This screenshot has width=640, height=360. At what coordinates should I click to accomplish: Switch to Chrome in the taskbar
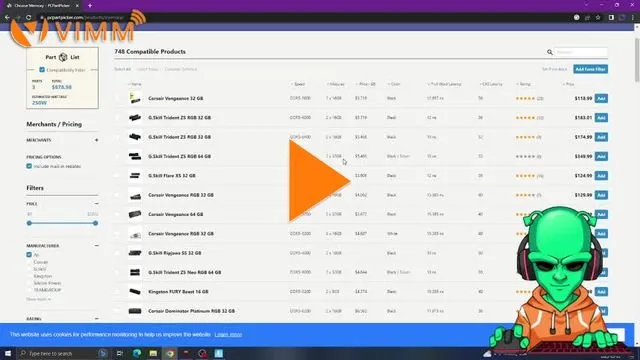coord(170,353)
